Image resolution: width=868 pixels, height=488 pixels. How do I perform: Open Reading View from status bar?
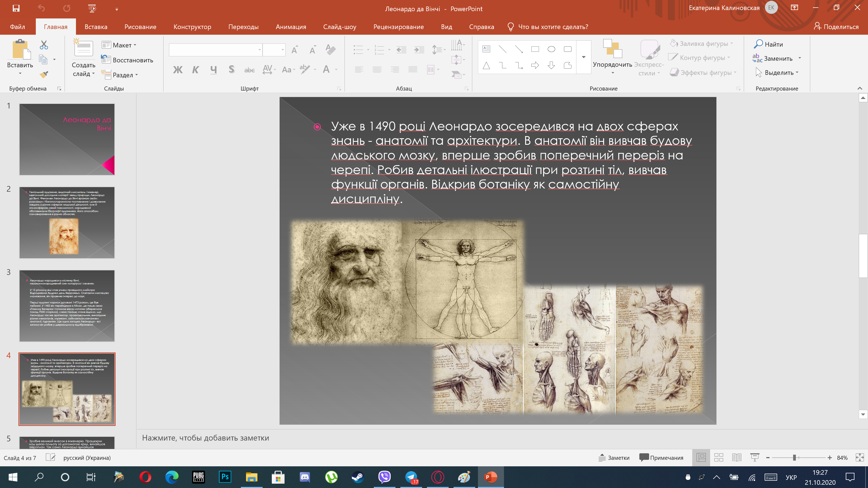pos(737,458)
